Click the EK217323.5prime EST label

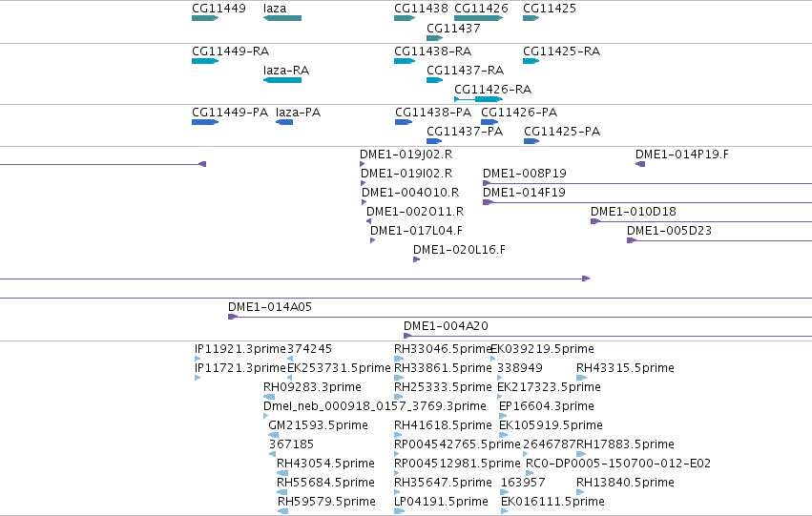coord(549,387)
